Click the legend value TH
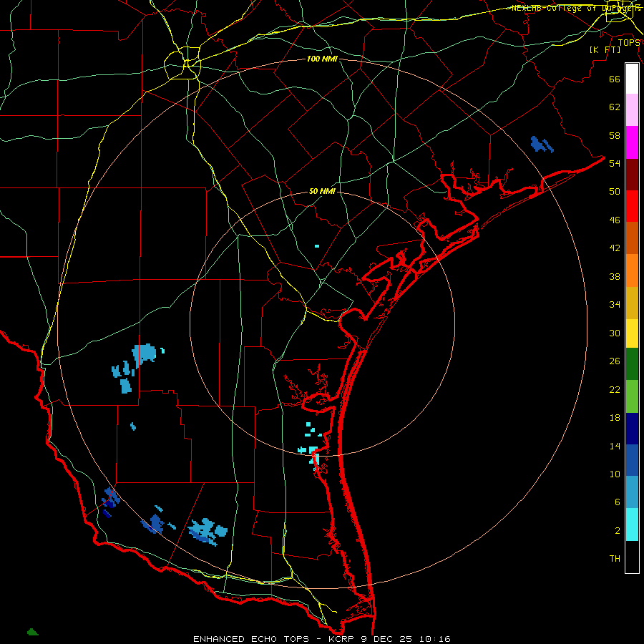The width and height of the screenshot is (644, 644). (x=615, y=558)
